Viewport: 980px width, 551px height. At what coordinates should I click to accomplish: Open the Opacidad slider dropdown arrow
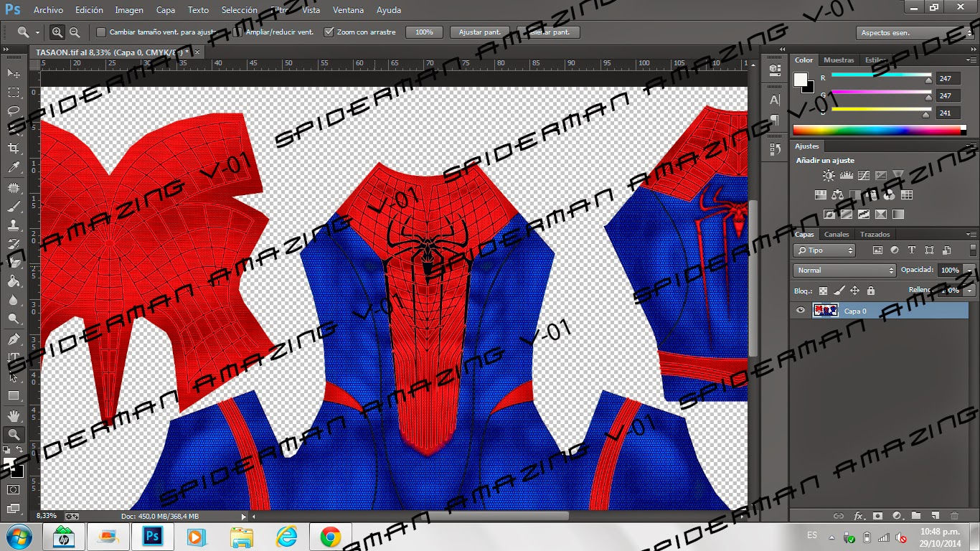point(970,270)
